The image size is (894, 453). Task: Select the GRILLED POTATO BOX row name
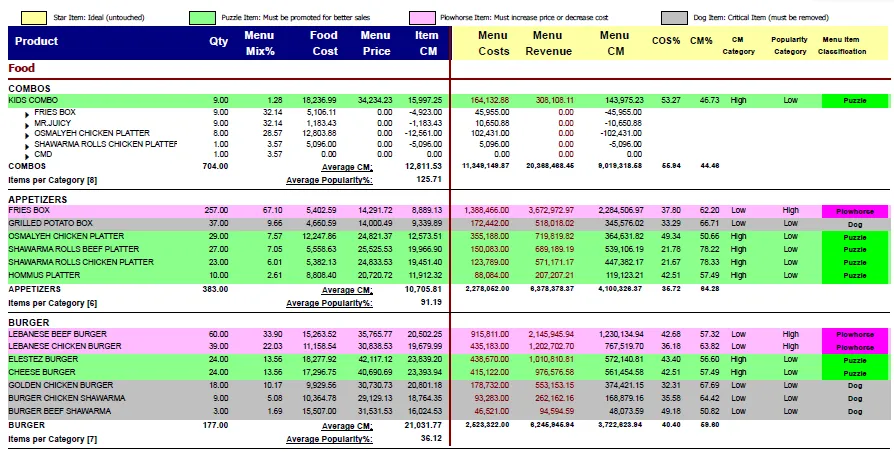50,223
